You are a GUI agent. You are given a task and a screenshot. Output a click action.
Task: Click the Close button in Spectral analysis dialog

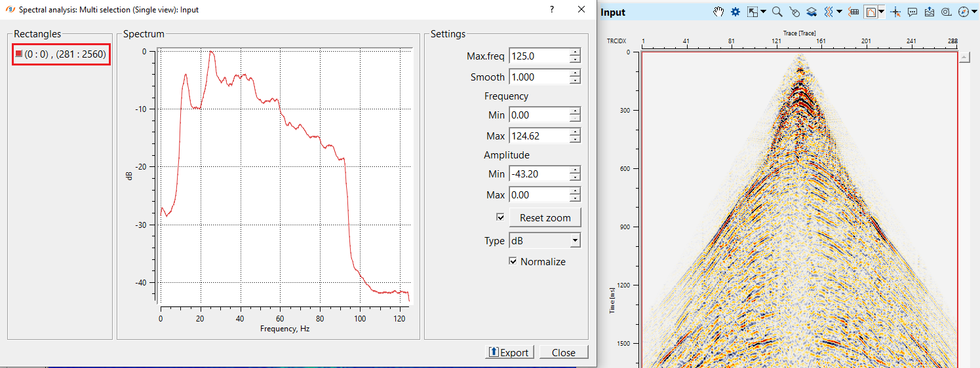[x=564, y=352]
